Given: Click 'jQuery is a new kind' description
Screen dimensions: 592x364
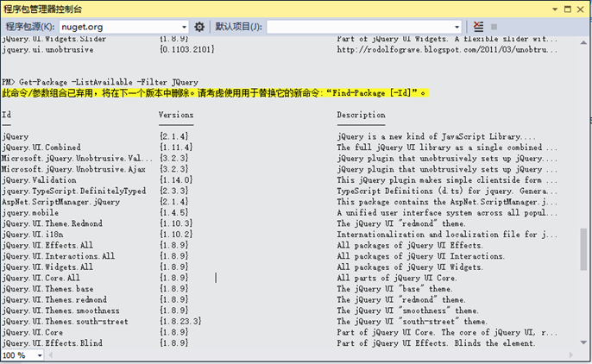Looking at the screenshot, I should pos(436,136).
